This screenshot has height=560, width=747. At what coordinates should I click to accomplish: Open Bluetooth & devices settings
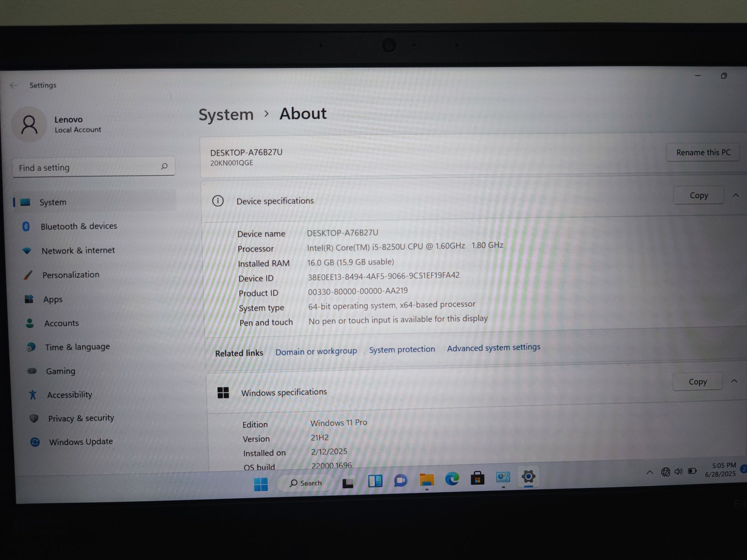pyautogui.click(x=78, y=226)
